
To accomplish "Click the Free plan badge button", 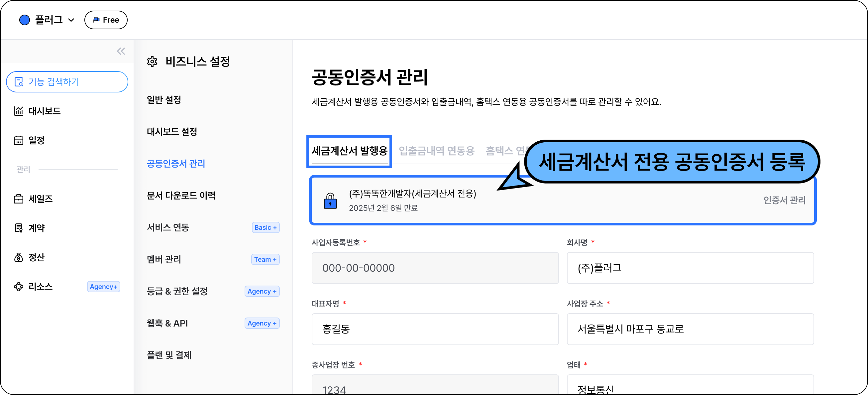I will [106, 20].
